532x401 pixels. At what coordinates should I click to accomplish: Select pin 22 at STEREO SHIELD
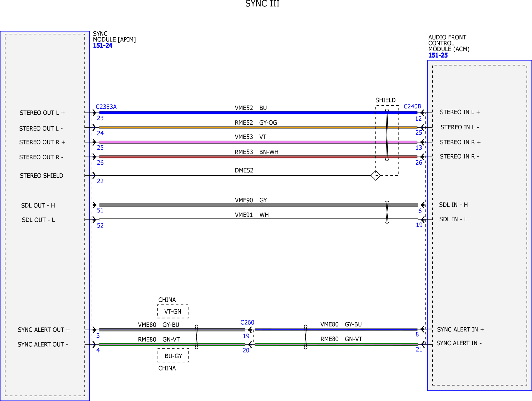pos(100,181)
